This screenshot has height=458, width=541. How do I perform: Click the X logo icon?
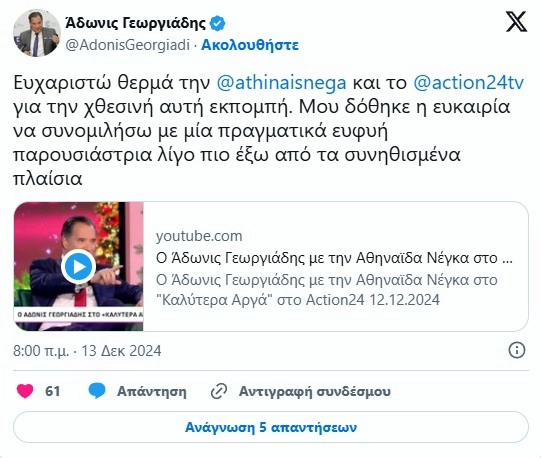[516, 21]
